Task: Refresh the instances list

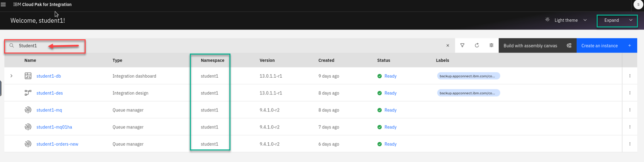Action: click(x=477, y=45)
